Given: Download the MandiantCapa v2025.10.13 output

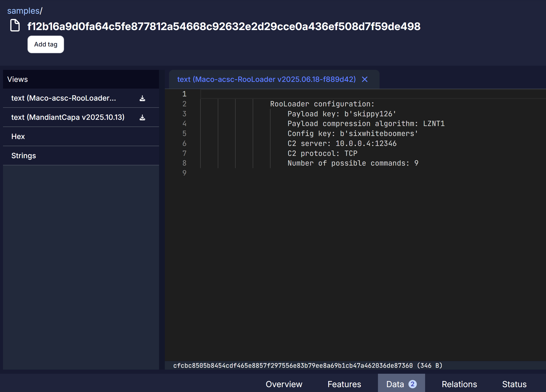Looking at the screenshot, I should pos(142,117).
